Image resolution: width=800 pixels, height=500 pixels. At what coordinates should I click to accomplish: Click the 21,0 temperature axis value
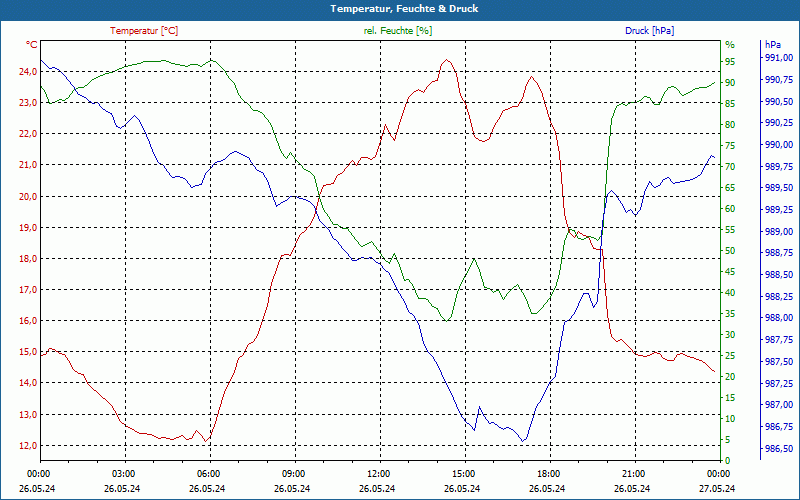point(28,165)
